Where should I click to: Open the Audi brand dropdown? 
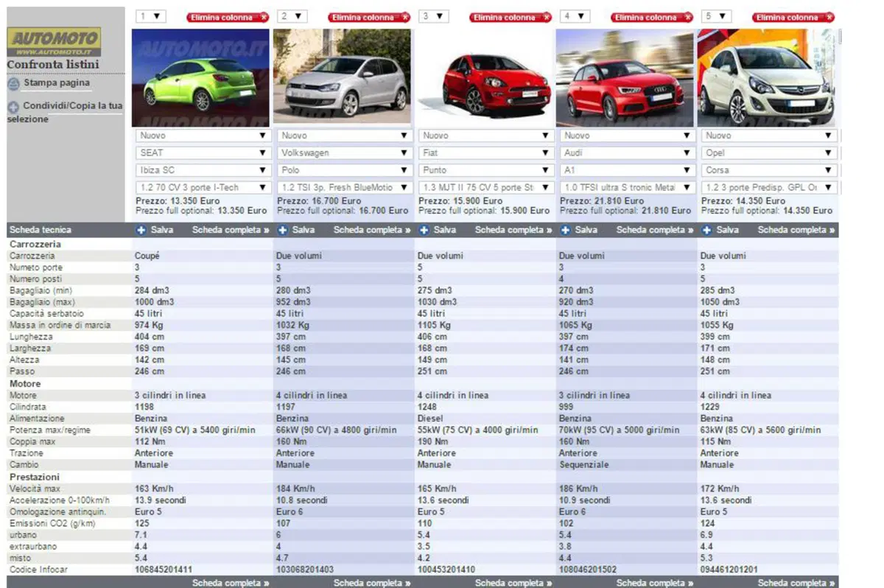627,153
